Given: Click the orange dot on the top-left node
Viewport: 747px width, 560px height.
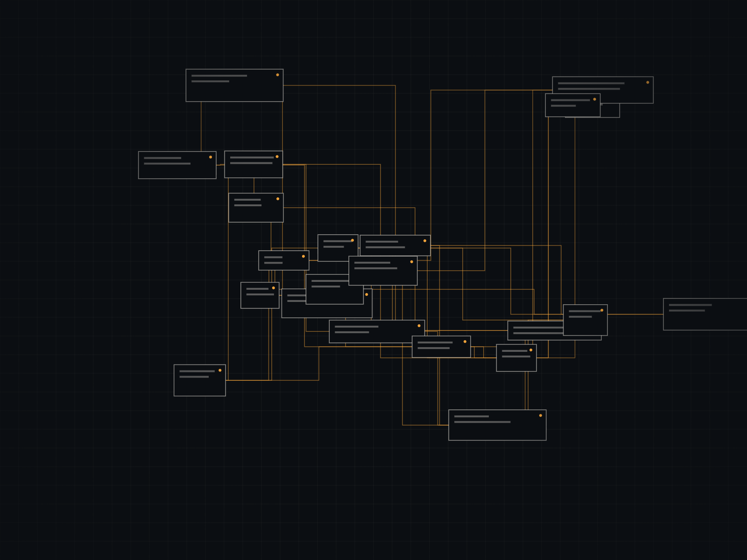Looking at the screenshot, I should [x=277, y=75].
